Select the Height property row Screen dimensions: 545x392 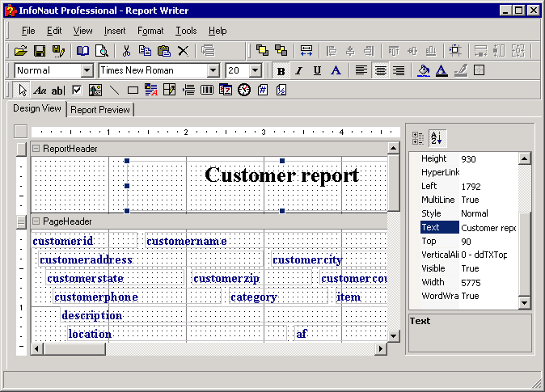pyautogui.click(x=469, y=158)
